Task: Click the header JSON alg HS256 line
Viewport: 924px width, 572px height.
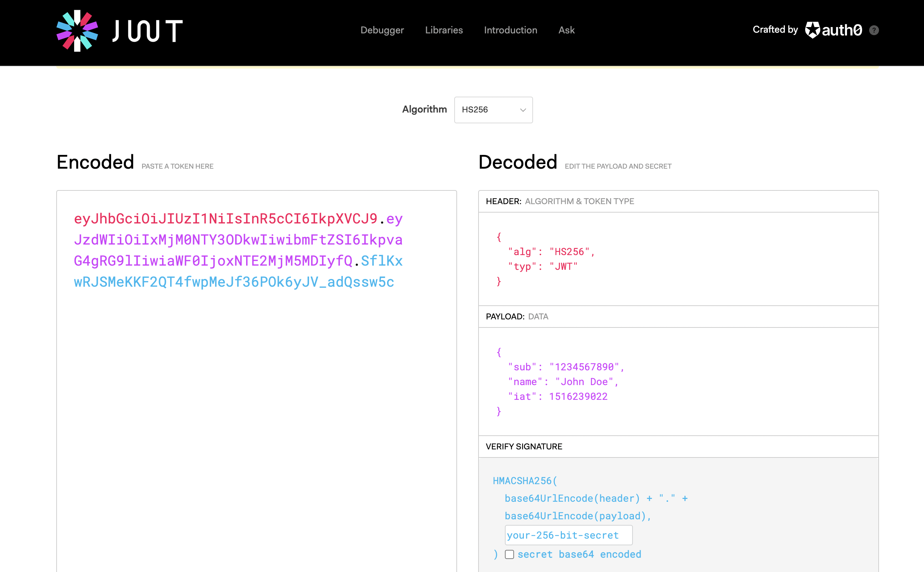Action: [551, 252]
